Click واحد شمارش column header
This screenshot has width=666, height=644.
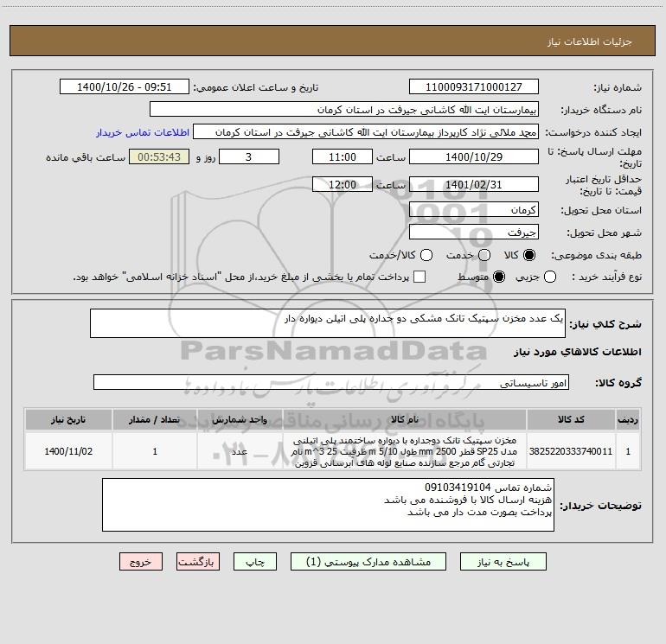(240, 419)
